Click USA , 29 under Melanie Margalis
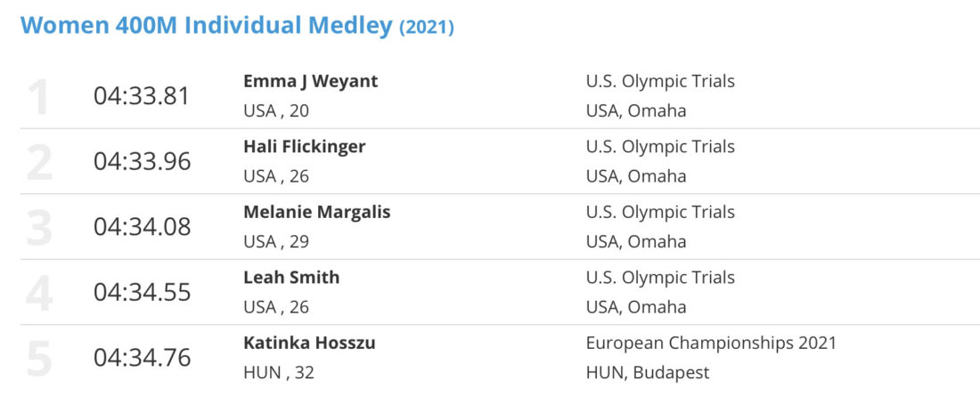The height and width of the screenshot is (405, 980). pyautogui.click(x=275, y=241)
